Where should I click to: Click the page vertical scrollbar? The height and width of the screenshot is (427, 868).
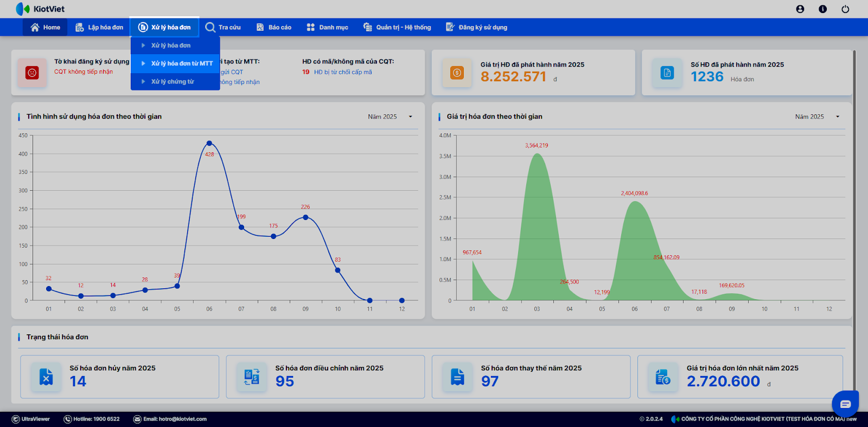click(854, 217)
